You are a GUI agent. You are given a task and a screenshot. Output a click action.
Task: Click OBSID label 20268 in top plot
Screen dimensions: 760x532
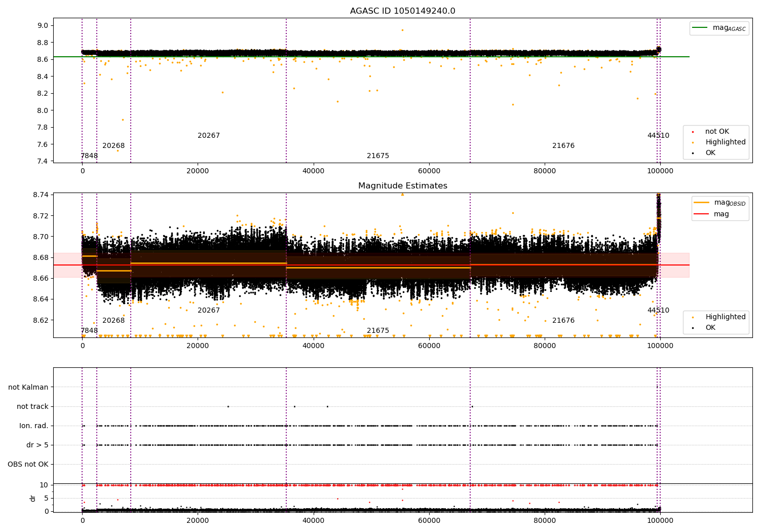[113, 146]
